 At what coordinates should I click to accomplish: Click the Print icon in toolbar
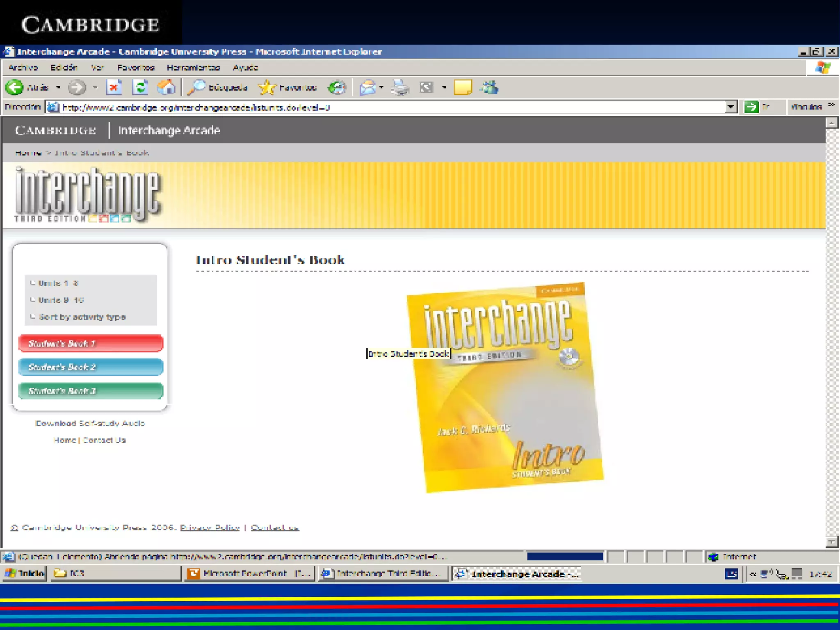pos(400,87)
